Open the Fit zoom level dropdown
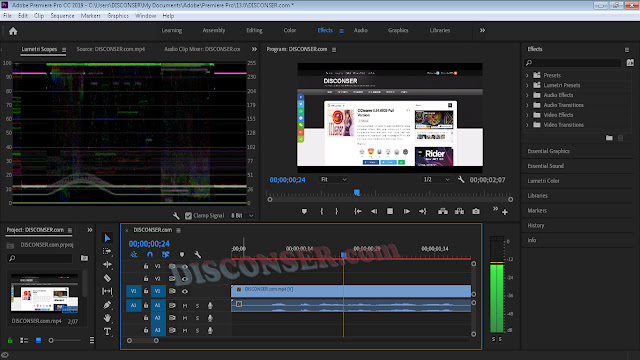 coord(333,180)
